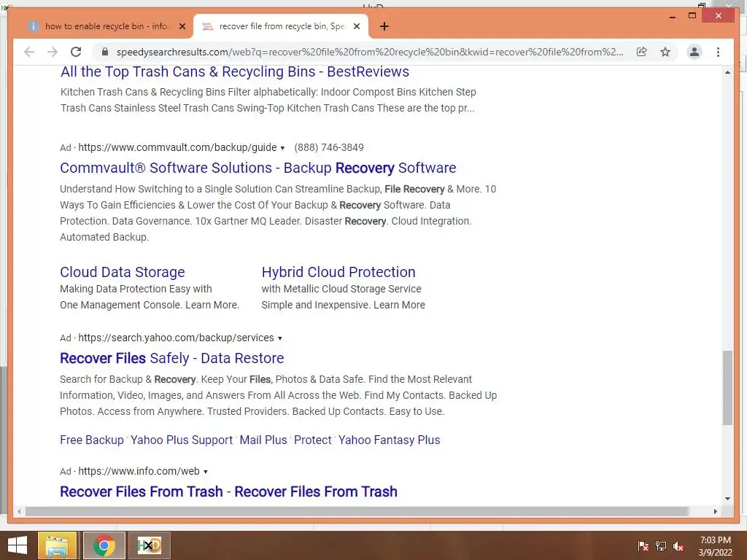Click the horizontal scrollbar right arrow

click(715, 511)
